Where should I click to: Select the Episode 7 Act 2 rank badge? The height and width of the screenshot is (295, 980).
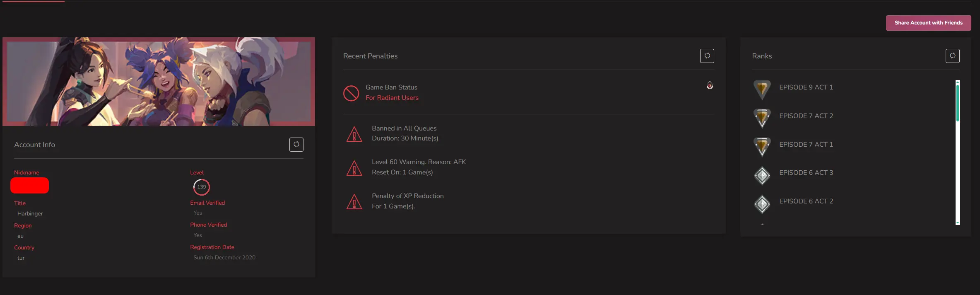(762, 118)
